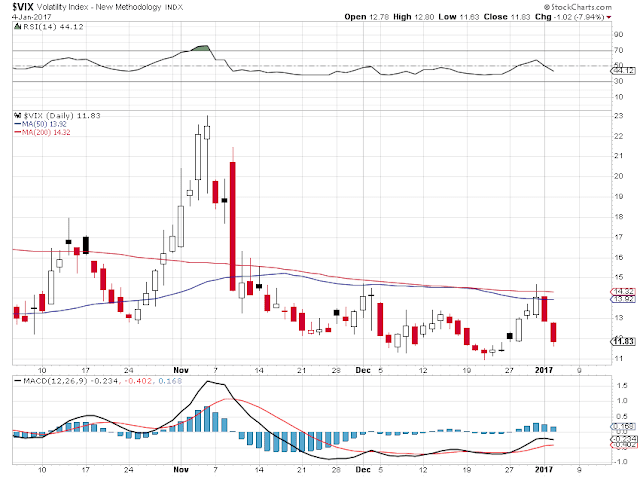Click the Chg -1.02 (-7.94%) value
This screenshot has width=640, height=477.
point(569,17)
